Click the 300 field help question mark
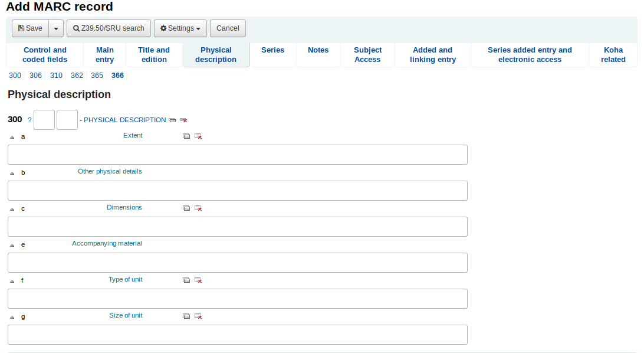The width and height of the screenshot is (644, 353). tap(29, 120)
